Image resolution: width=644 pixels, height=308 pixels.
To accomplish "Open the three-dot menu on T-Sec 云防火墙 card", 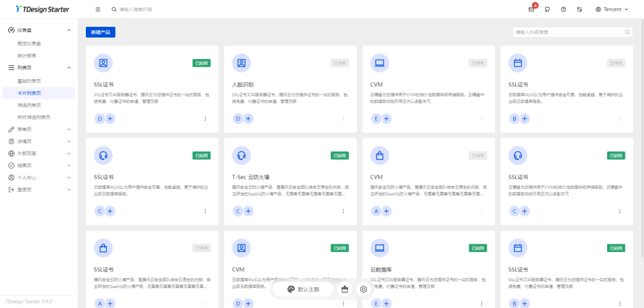I will click(x=343, y=211).
